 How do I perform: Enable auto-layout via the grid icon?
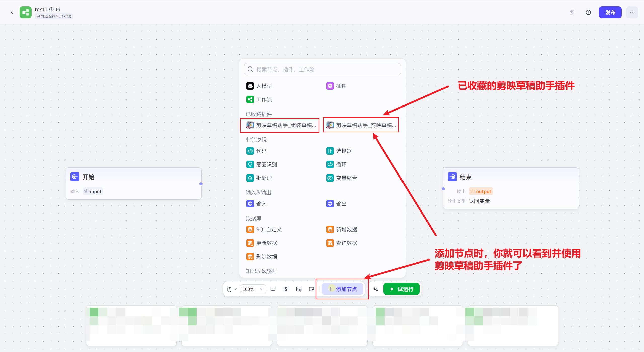point(286,289)
